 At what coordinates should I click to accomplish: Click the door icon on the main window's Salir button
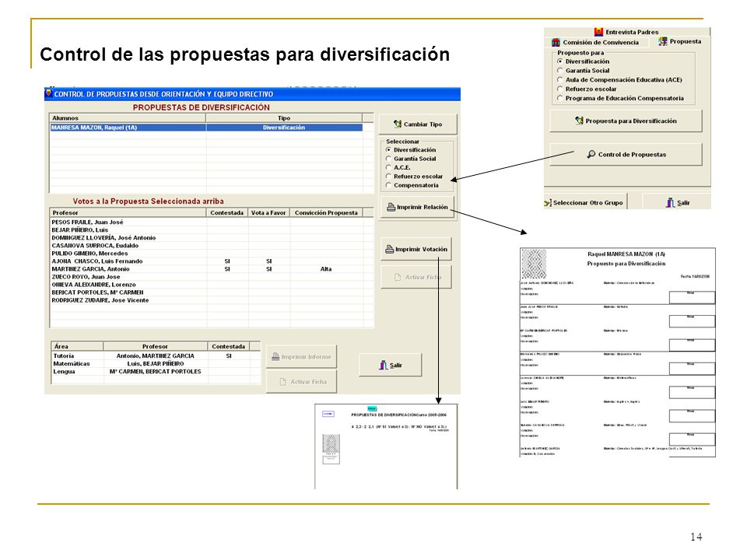tap(383, 365)
